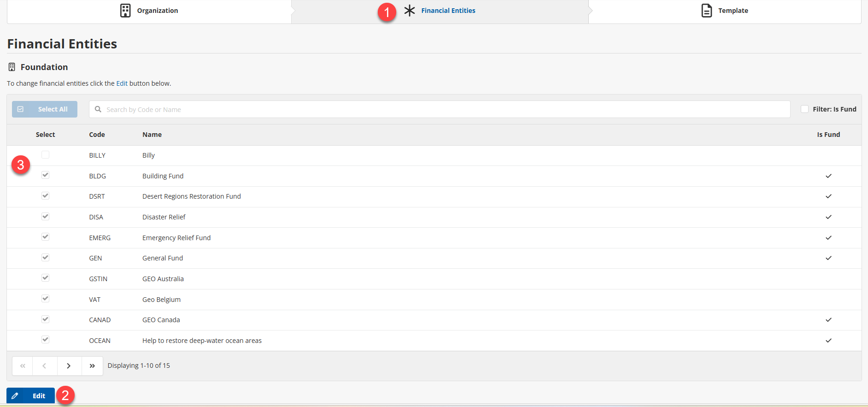Click the Foundation building icon
This screenshot has width=868, height=407.
point(12,67)
